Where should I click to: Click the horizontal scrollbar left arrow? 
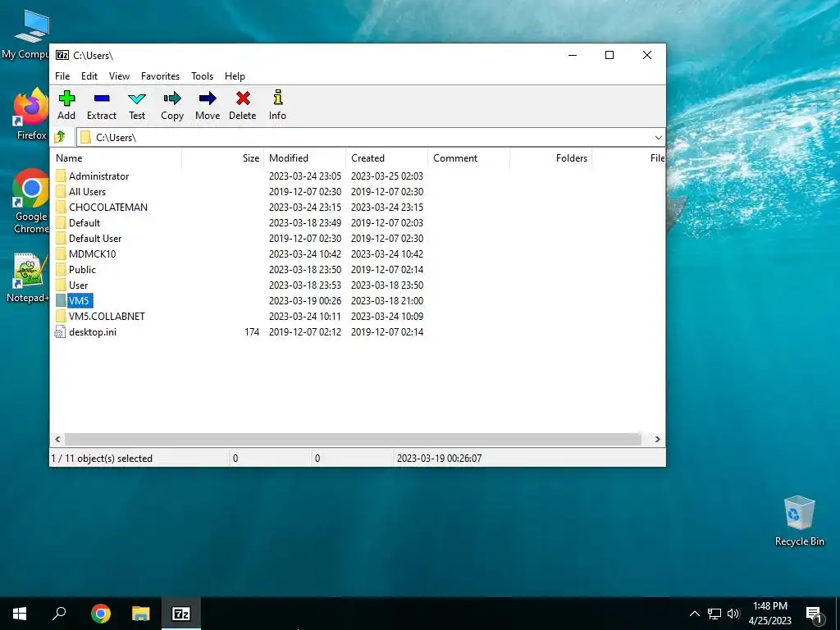click(x=58, y=440)
